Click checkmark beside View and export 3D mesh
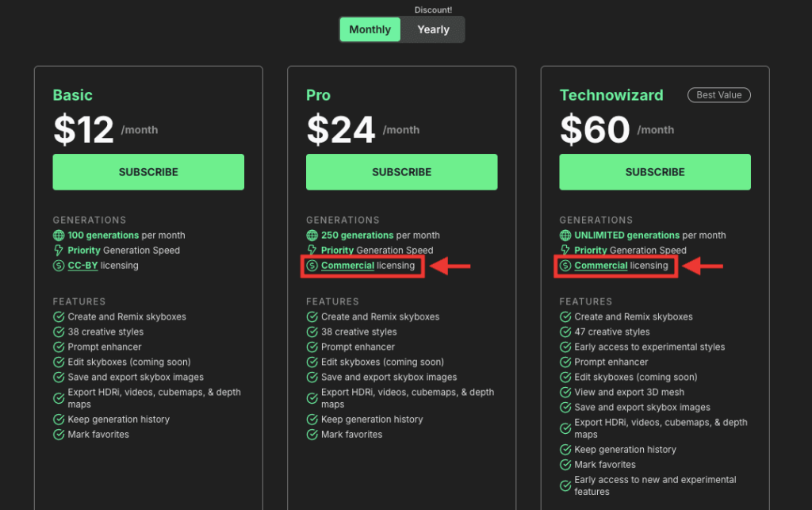This screenshot has width=812, height=510. (x=565, y=393)
